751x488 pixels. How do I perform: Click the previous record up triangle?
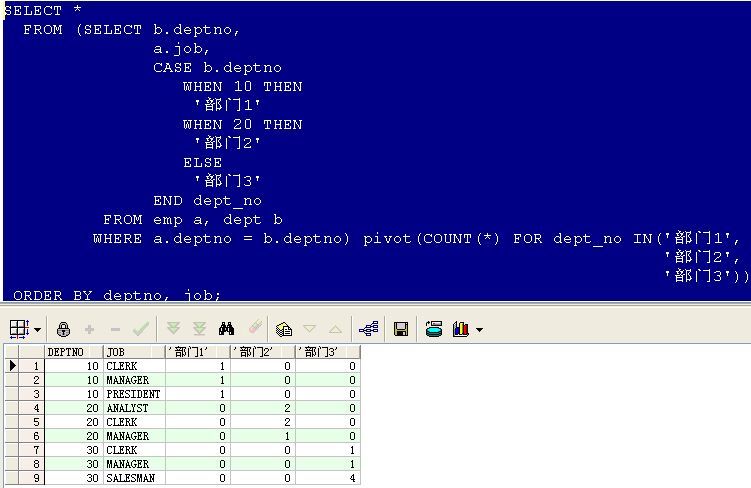[x=335, y=329]
